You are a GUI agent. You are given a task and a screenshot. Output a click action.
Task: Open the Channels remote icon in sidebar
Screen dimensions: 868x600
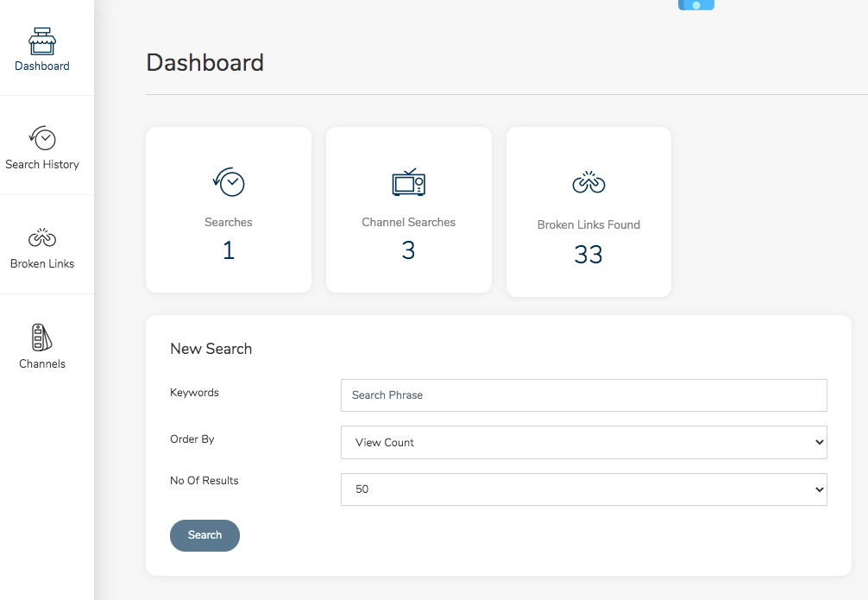(42, 338)
